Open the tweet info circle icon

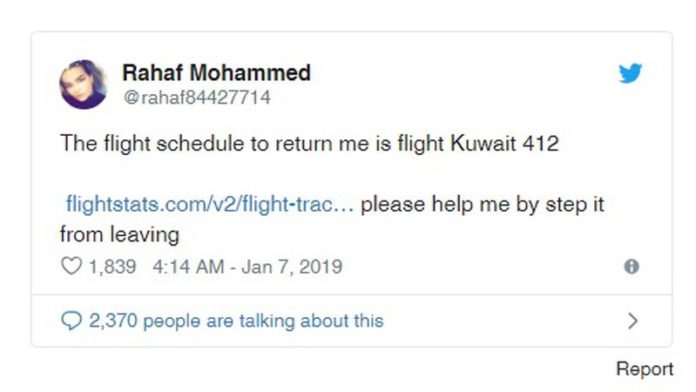632,266
